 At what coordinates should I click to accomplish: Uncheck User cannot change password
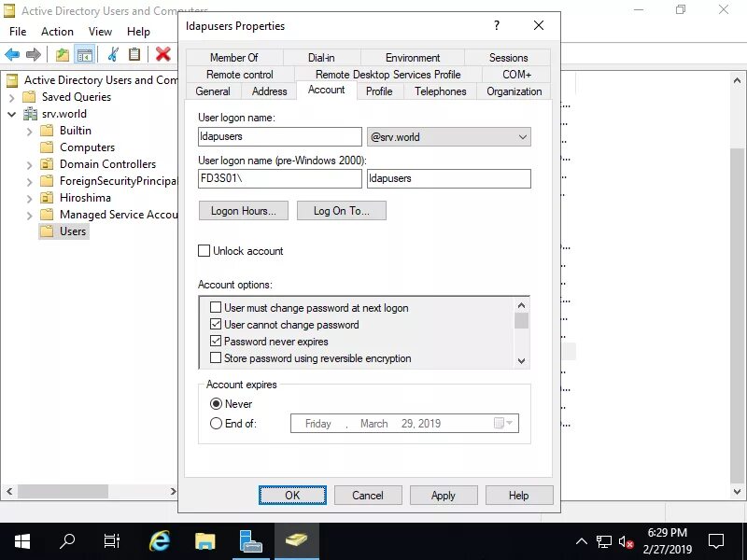(x=216, y=325)
